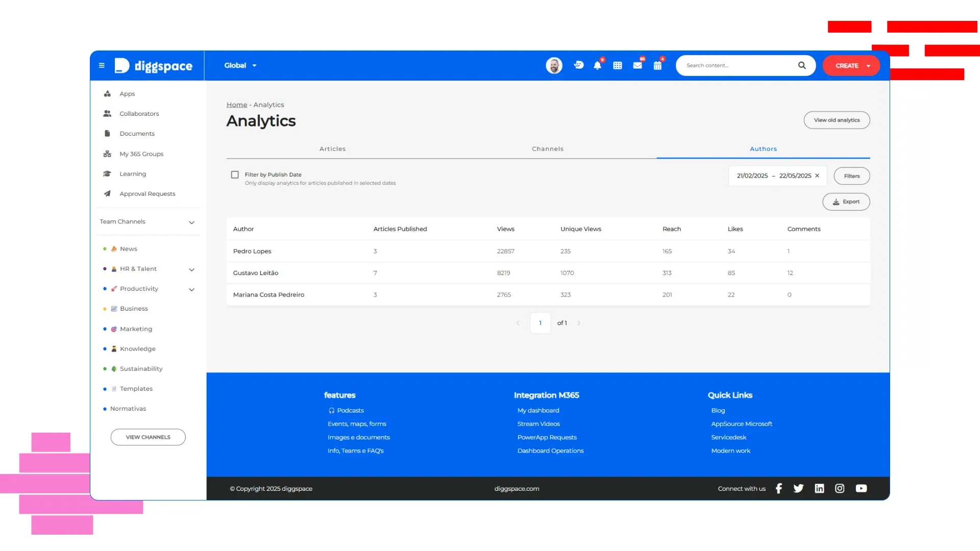This screenshot has height=551, width=980.
Task: Open the Normativas channel
Action: [x=128, y=409]
